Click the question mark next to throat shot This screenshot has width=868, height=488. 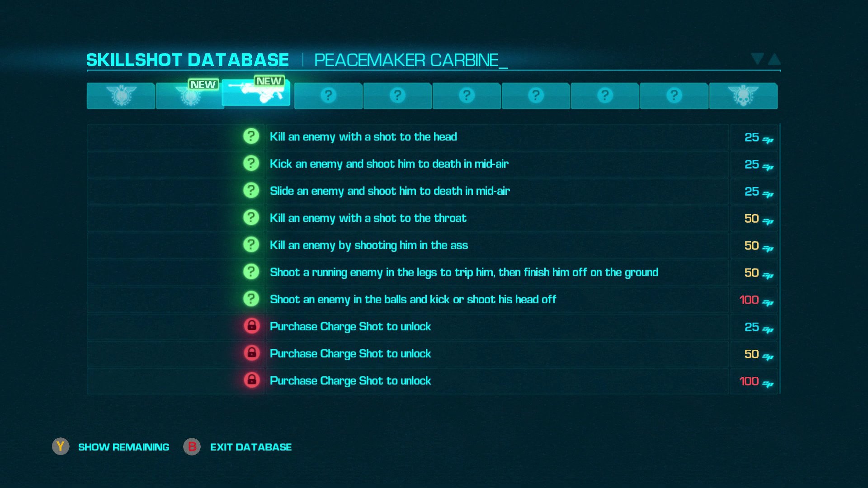(251, 217)
